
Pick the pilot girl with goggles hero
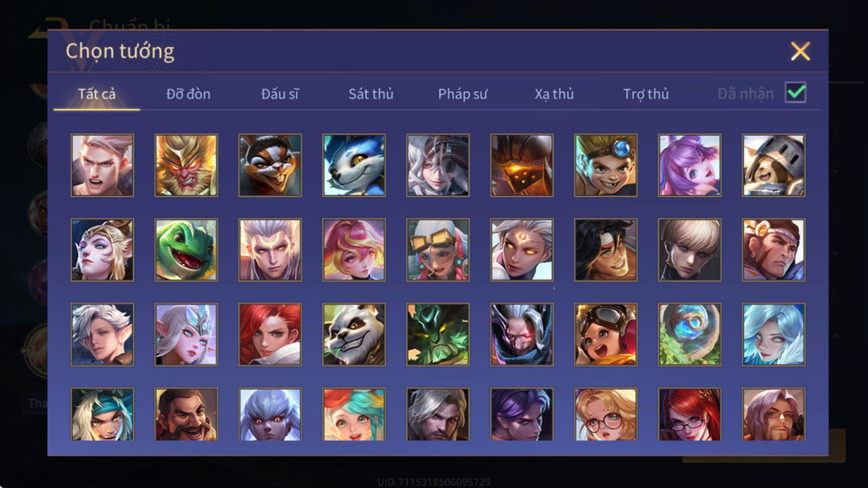(x=606, y=334)
